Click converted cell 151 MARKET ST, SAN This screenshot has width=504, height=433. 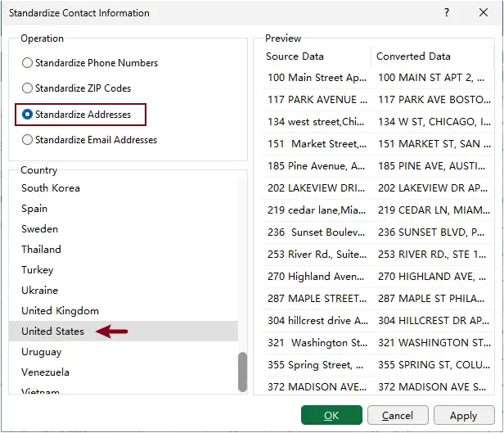click(434, 144)
